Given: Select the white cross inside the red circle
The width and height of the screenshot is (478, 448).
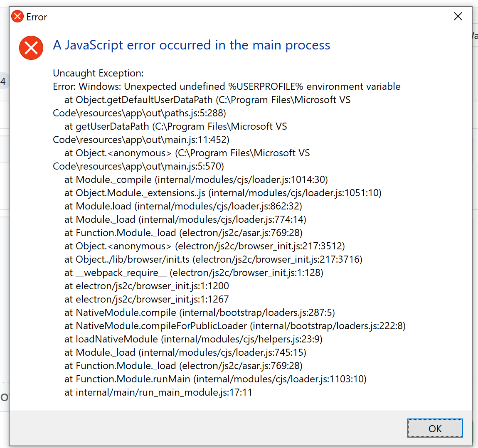Looking at the screenshot, I should (x=31, y=48).
